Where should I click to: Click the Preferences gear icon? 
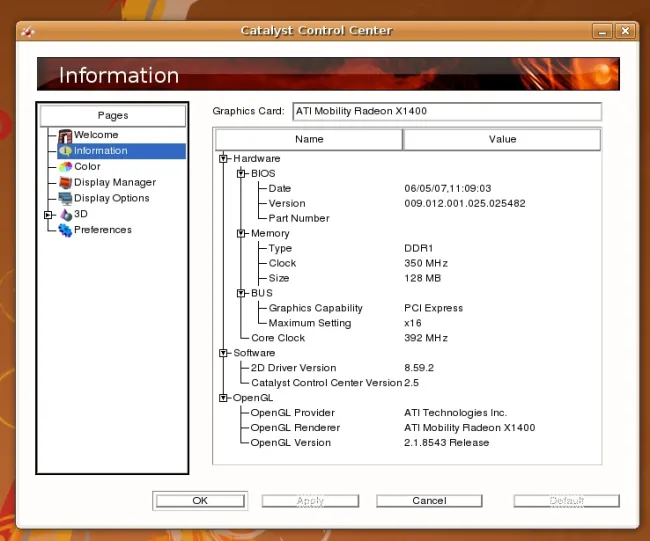[x=65, y=230]
